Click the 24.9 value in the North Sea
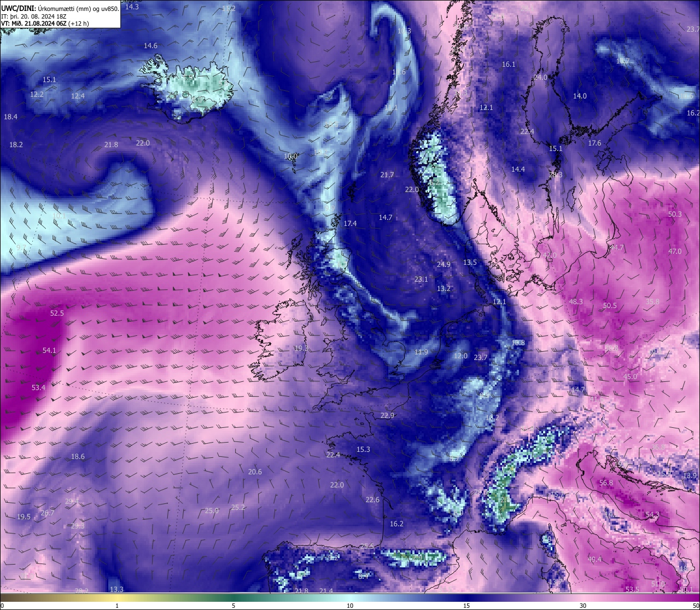The height and width of the screenshot is (610, 700). pyautogui.click(x=444, y=264)
